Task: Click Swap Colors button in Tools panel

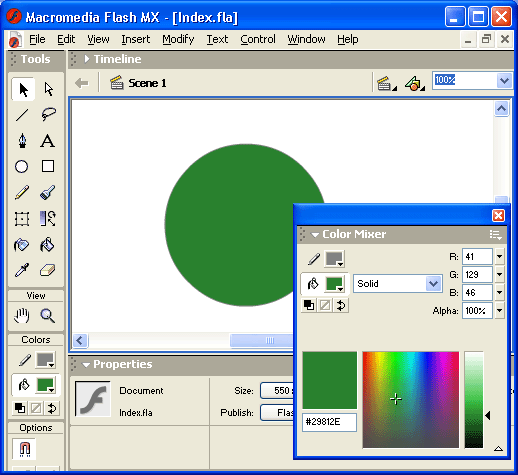Action: point(52,408)
